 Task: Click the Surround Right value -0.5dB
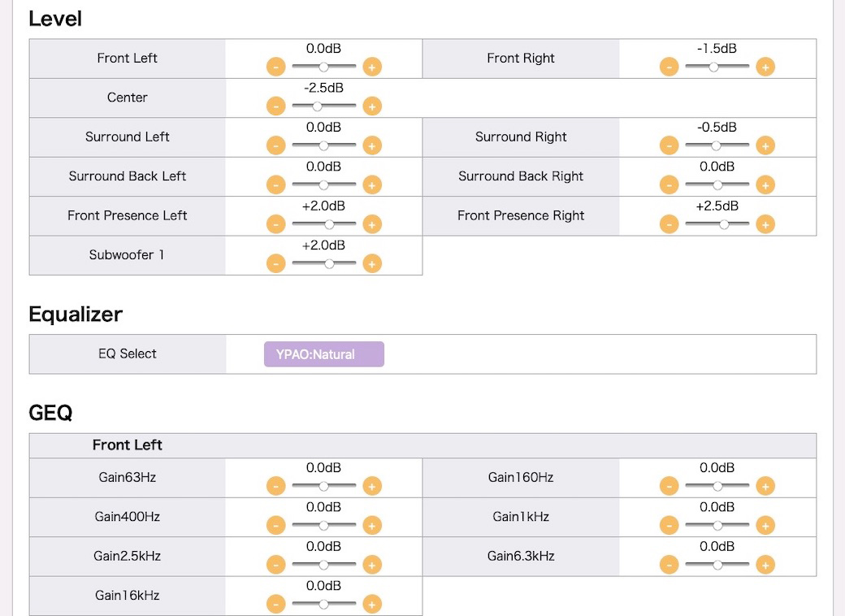pos(717,128)
